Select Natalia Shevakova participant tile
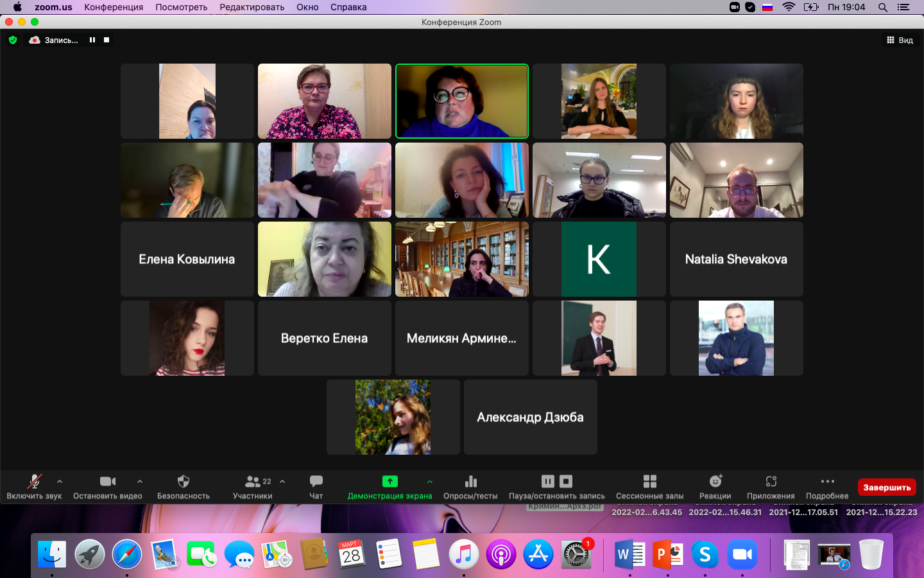Image resolution: width=924 pixels, height=578 pixels. 736,259
